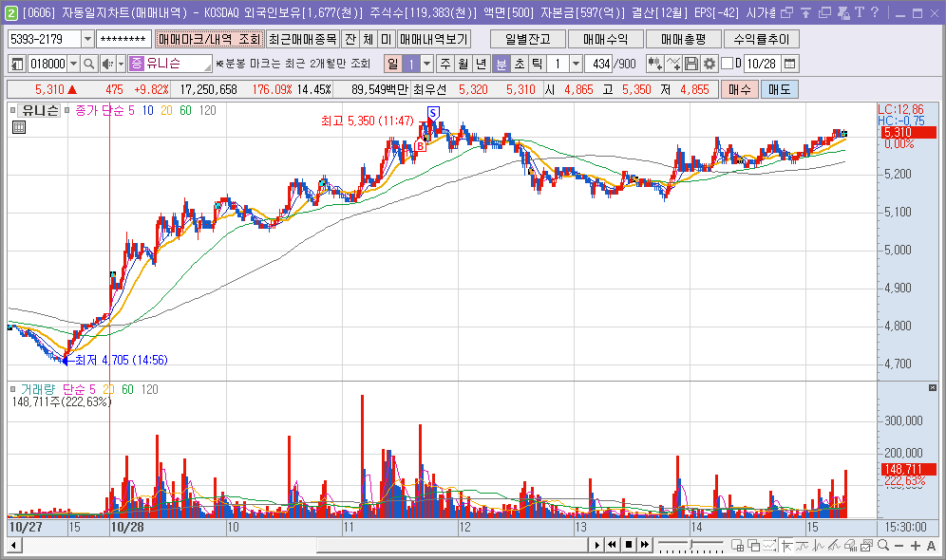Click the account password field
Image resolution: width=946 pixels, height=560 pixels.
(x=123, y=39)
